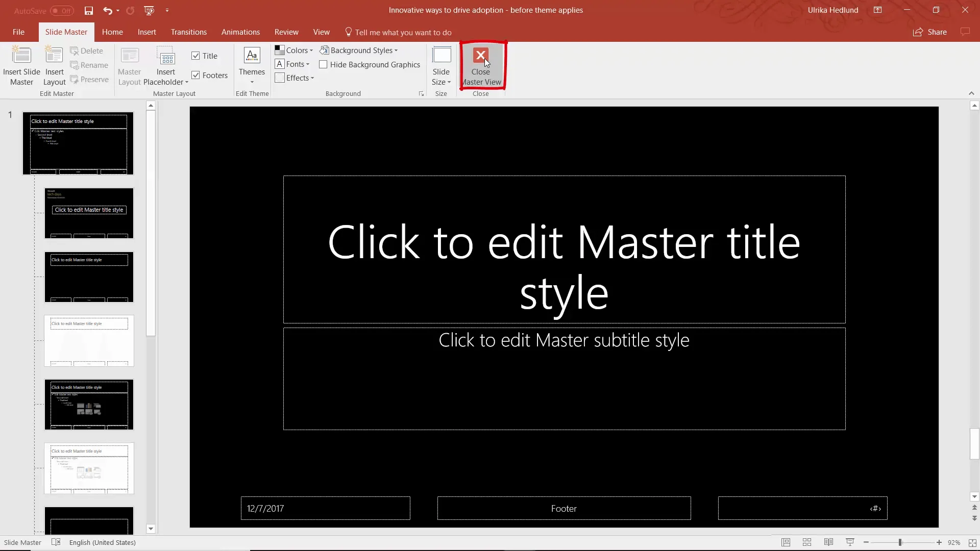Enable Hide Background Graphics checkbox

click(323, 65)
